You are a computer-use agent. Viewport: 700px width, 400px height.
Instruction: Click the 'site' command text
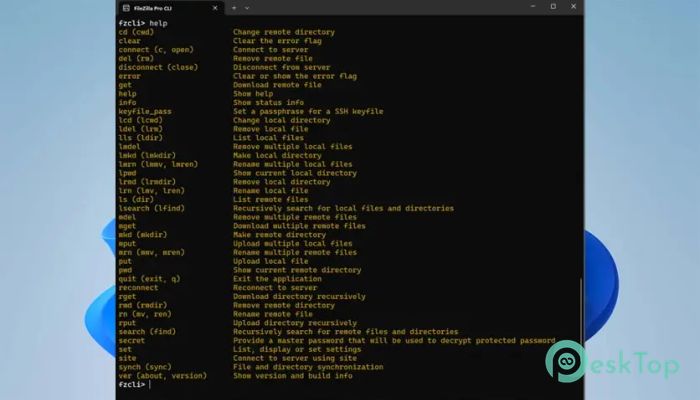127,358
